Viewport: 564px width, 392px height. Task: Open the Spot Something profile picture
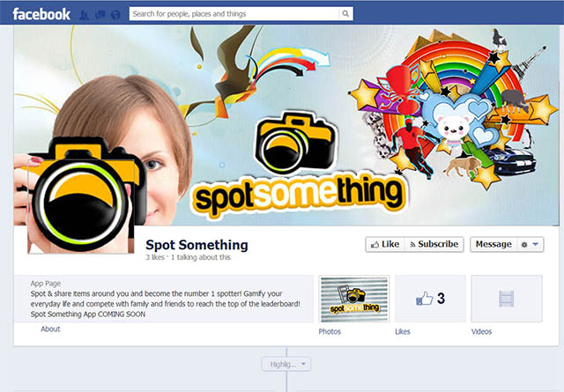[x=81, y=206]
